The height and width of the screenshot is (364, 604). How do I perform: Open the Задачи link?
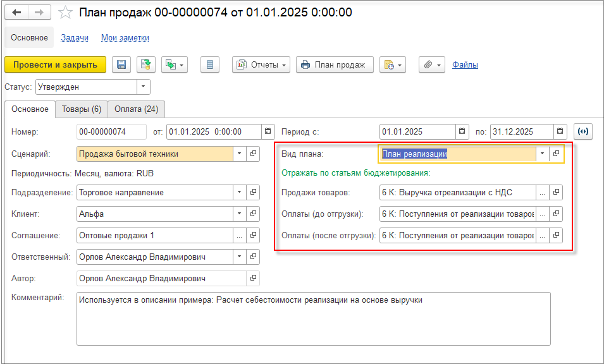point(75,38)
